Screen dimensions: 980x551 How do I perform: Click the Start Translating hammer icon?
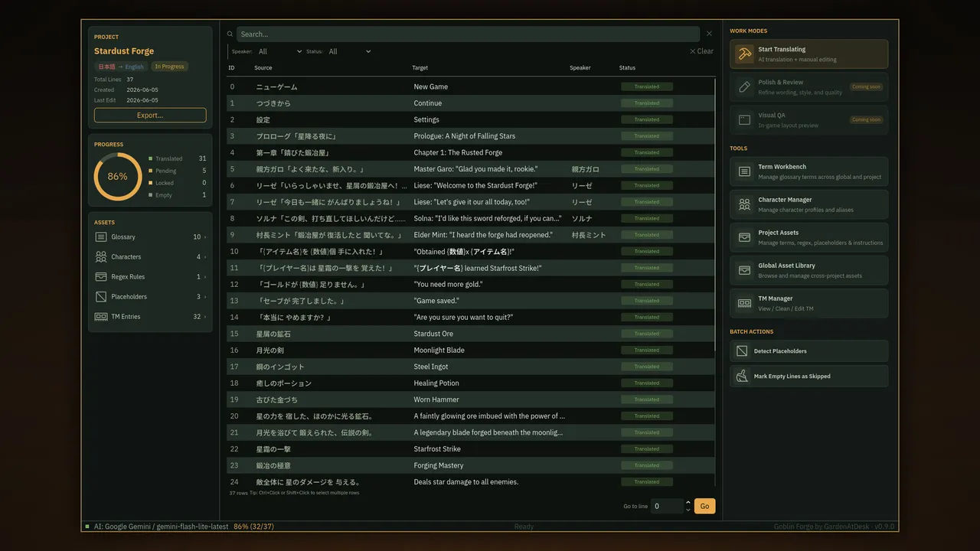tap(744, 54)
